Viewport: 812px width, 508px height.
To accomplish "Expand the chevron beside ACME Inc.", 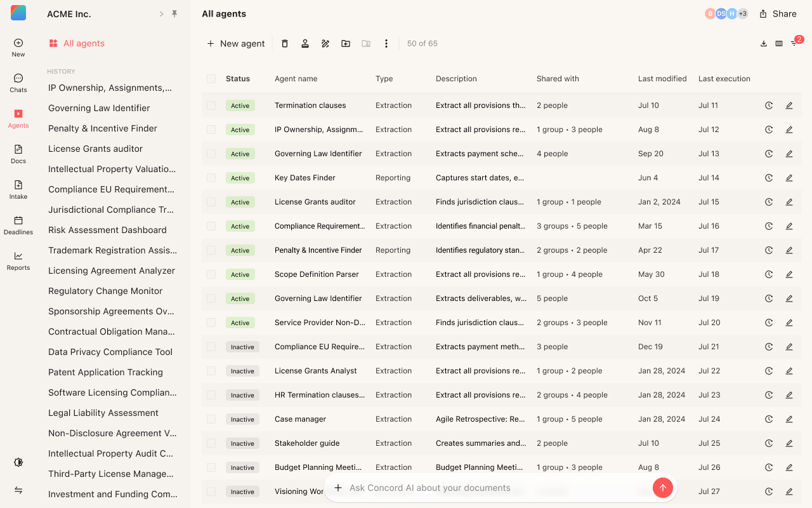I will [x=161, y=14].
